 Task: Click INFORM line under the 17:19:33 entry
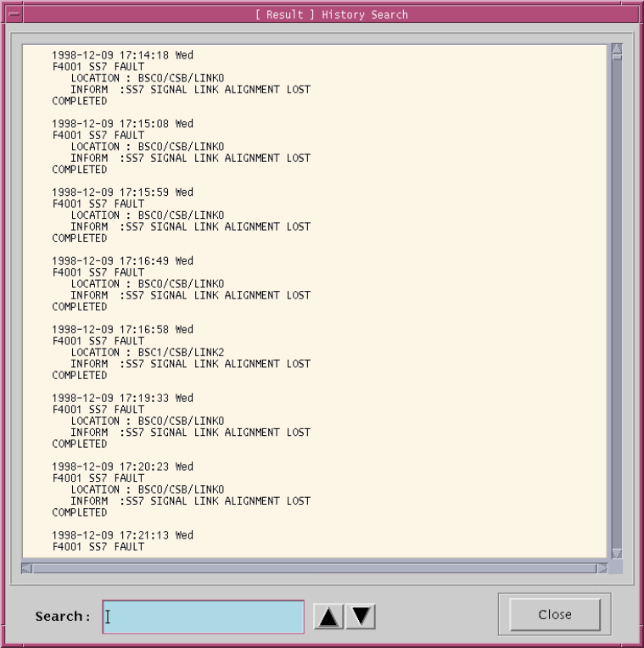tap(191, 433)
